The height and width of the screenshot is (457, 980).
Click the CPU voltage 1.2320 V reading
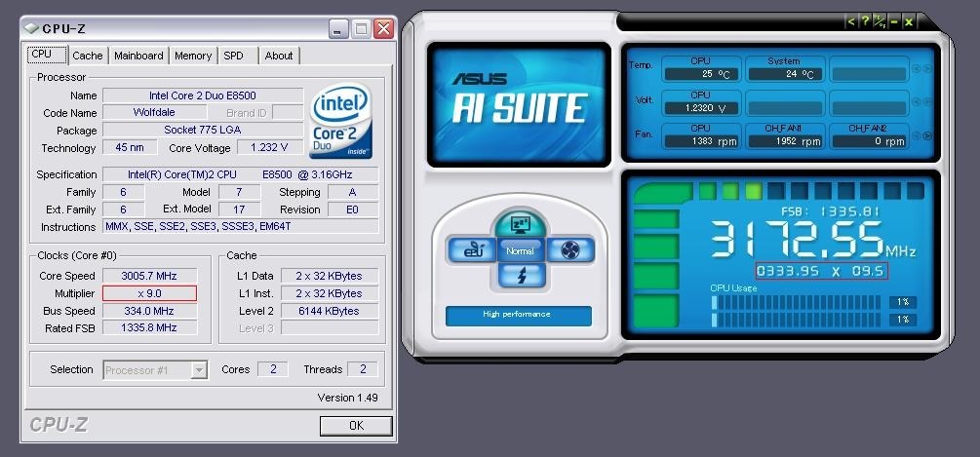point(700,108)
